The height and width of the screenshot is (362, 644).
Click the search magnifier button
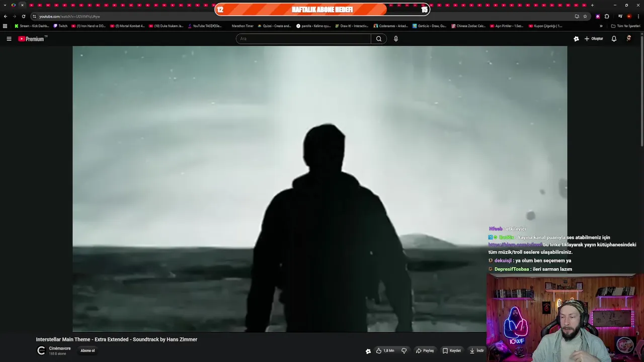pyautogui.click(x=379, y=39)
